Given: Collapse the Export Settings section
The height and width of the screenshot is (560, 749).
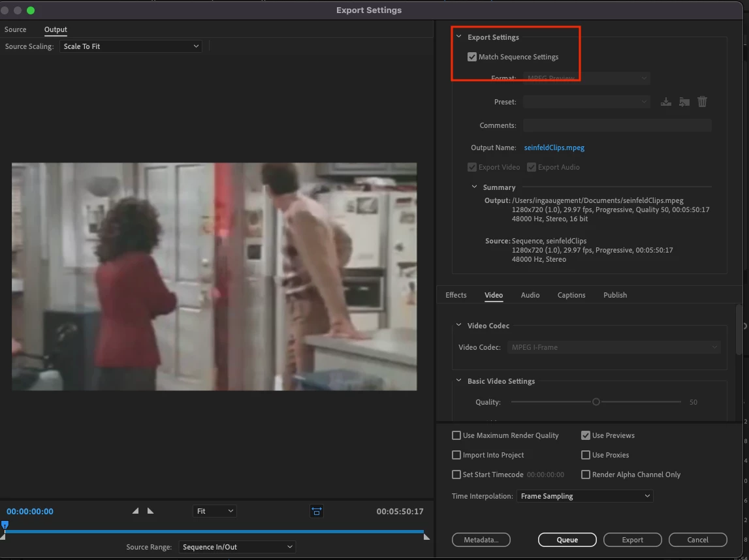Looking at the screenshot, I should [458, 37].
